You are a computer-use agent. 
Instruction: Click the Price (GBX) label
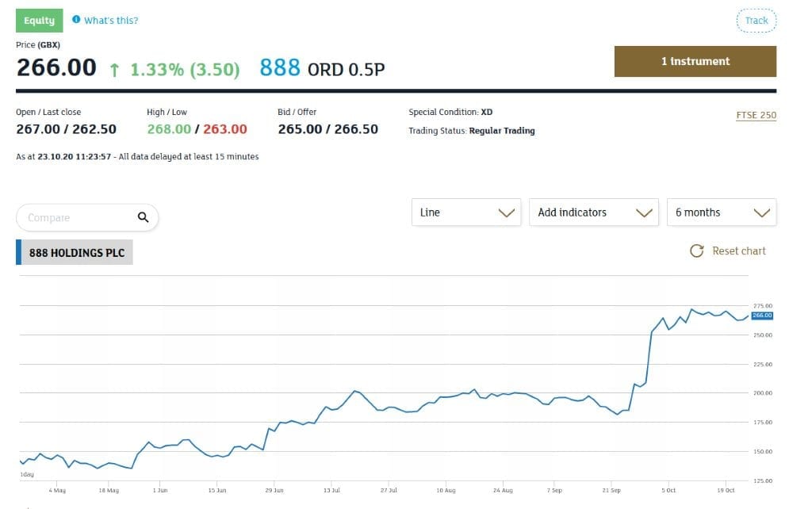pyautogui.click(x=38, y=44)
